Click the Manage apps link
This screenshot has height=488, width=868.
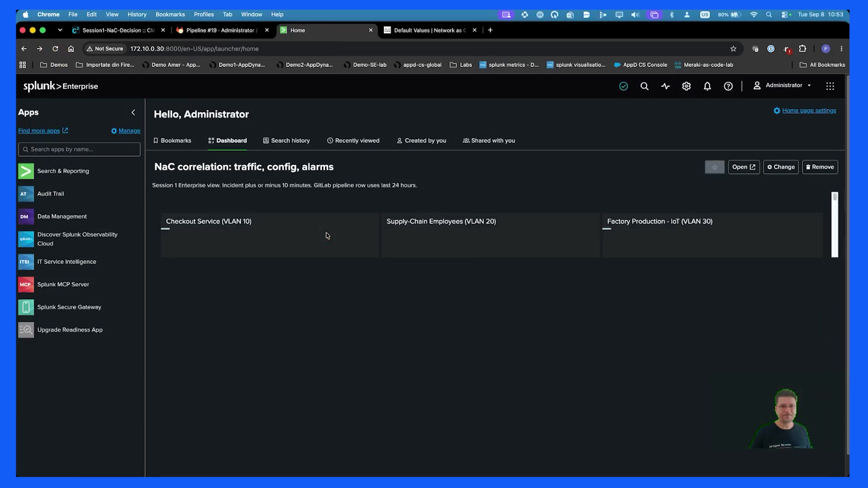click(126, 131)
